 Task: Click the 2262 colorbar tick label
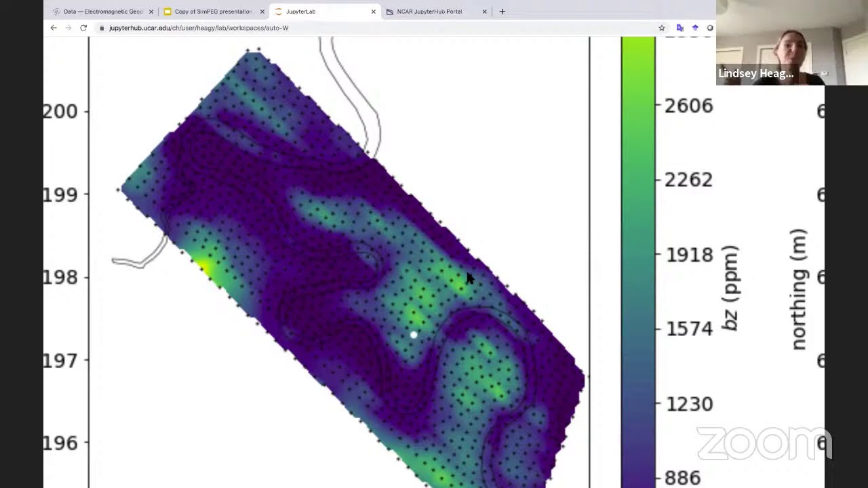[688, 180]
